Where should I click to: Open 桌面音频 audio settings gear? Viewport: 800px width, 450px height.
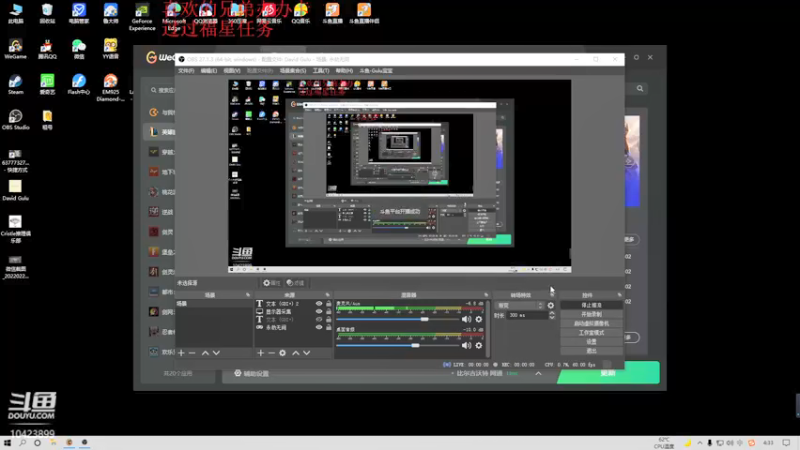[479, 345]
